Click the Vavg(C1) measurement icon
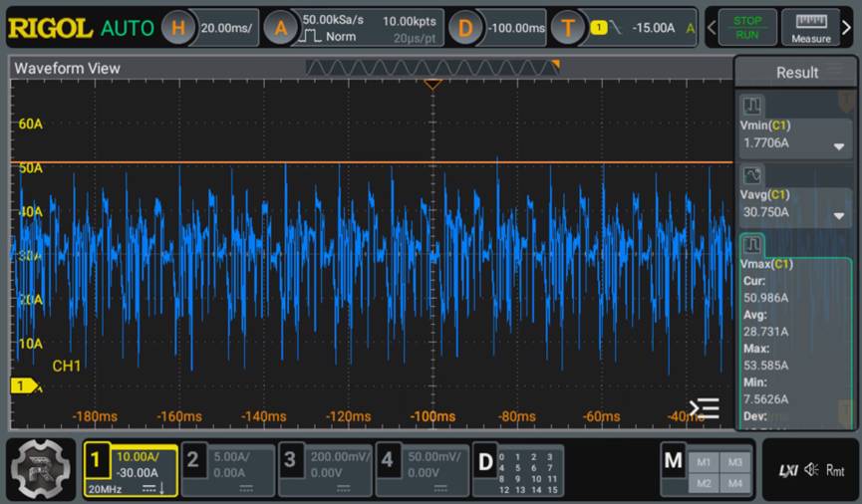 pyautogui.click(x=752, y=175)
